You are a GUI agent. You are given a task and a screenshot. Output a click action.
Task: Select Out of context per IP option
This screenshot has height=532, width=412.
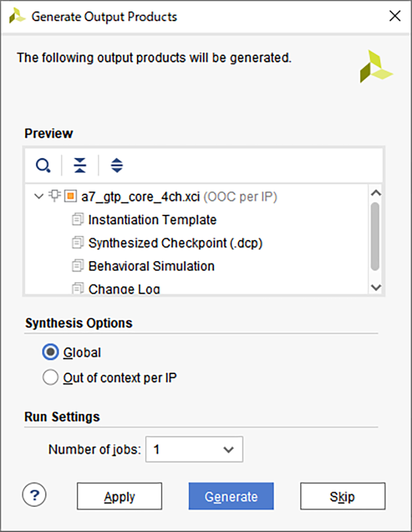pos(50,377)
